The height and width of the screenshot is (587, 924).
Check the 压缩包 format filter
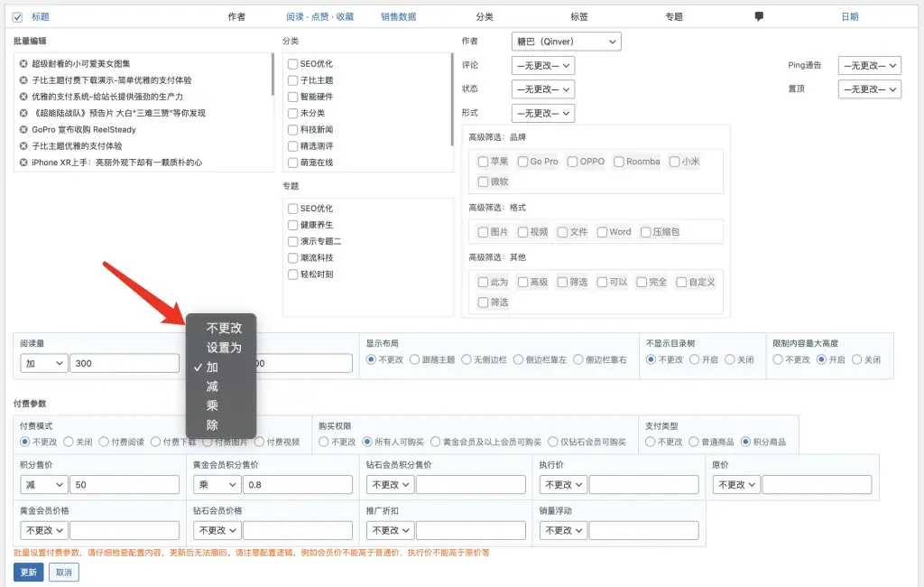click(646, 232)
